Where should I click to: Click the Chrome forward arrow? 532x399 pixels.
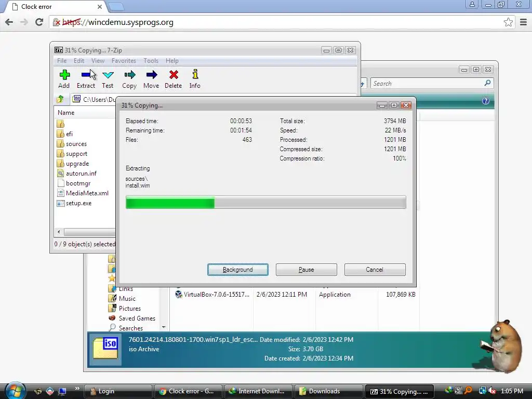pos(24,22)
